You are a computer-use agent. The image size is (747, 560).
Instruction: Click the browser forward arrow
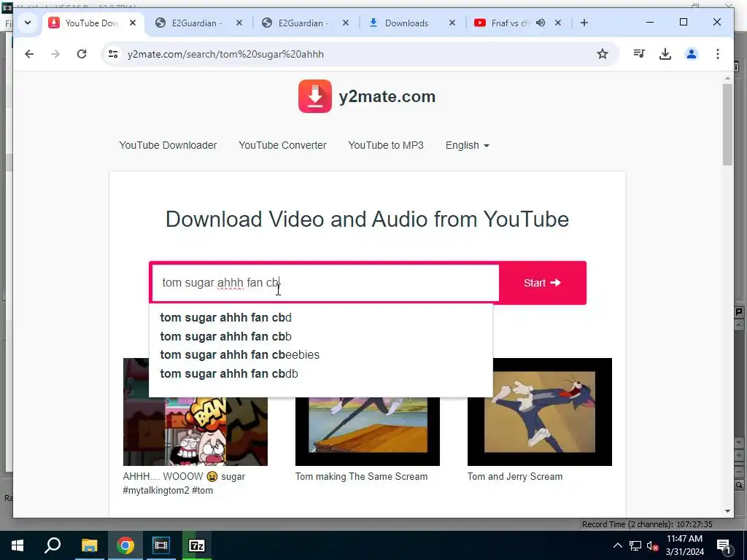coord(55,54)
